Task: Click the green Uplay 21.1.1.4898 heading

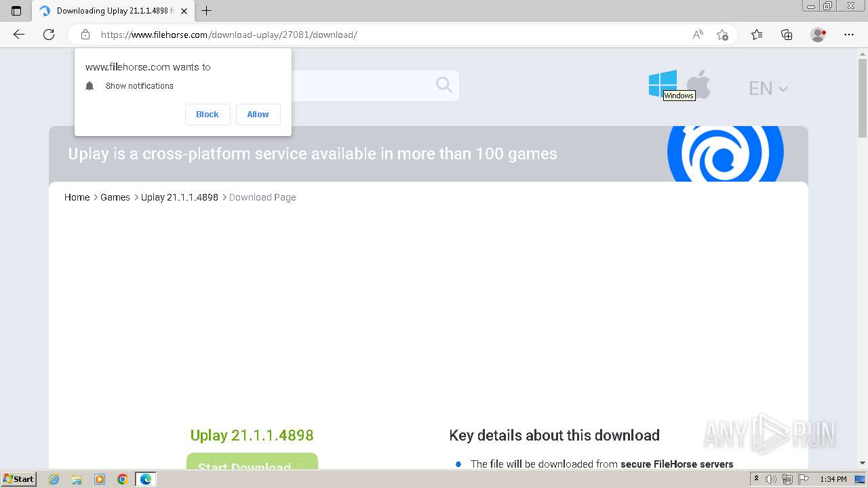Action: tap(252, 435)
